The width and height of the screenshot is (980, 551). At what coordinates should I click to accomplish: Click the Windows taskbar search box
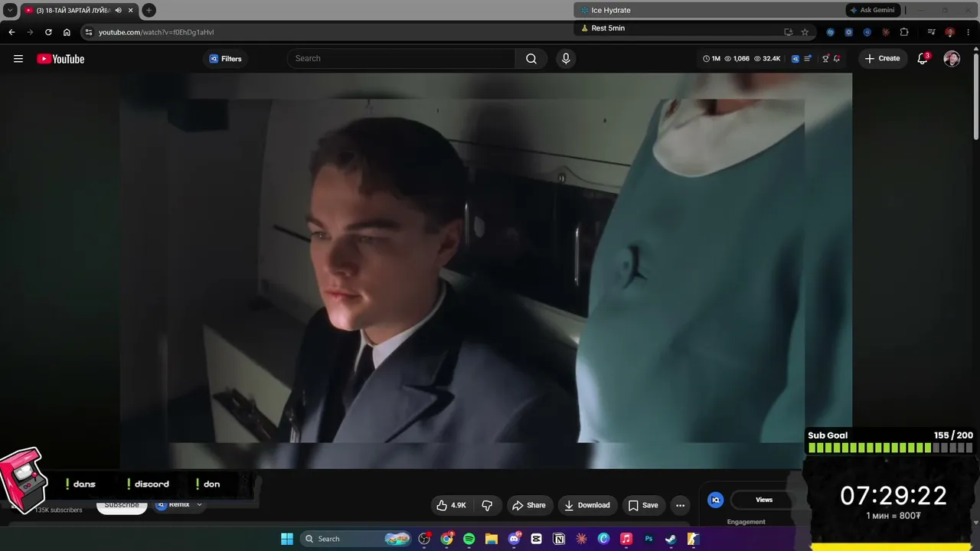[356, 539]
